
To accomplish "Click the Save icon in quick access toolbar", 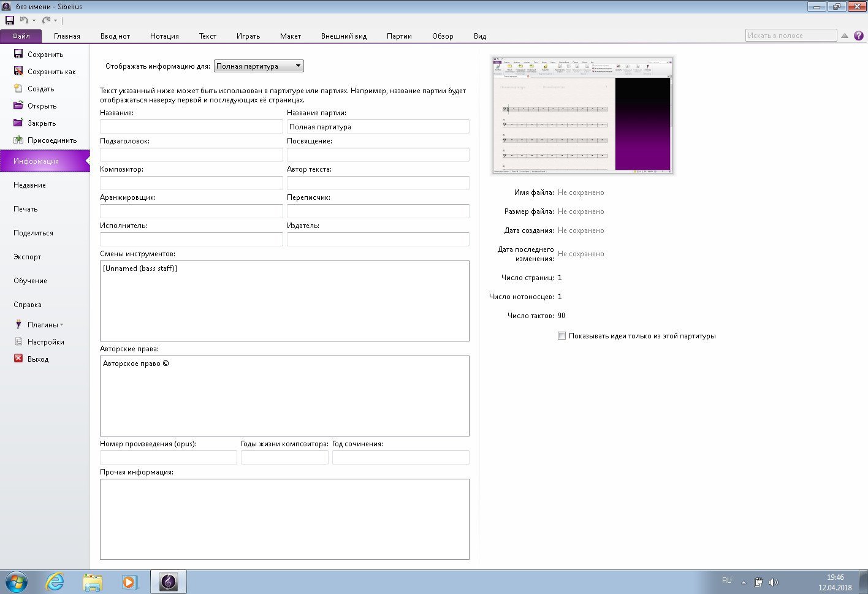I will click(9, 20).
